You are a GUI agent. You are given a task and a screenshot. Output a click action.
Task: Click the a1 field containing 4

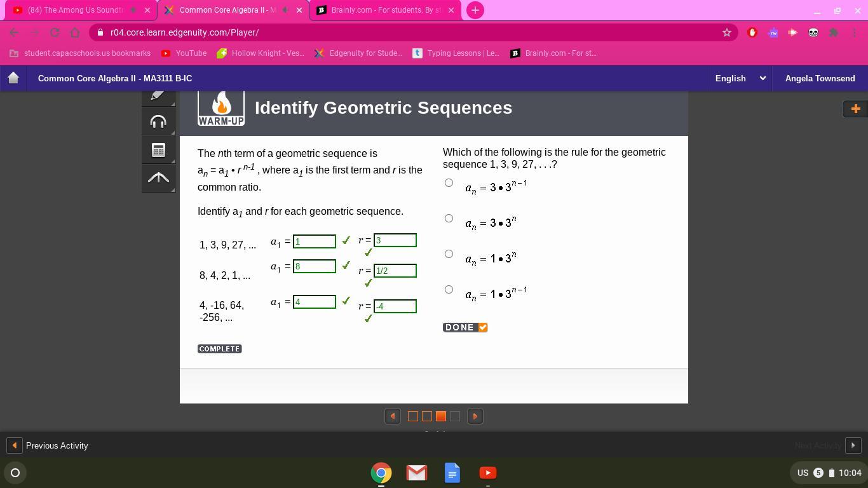[x=315, y=302]
